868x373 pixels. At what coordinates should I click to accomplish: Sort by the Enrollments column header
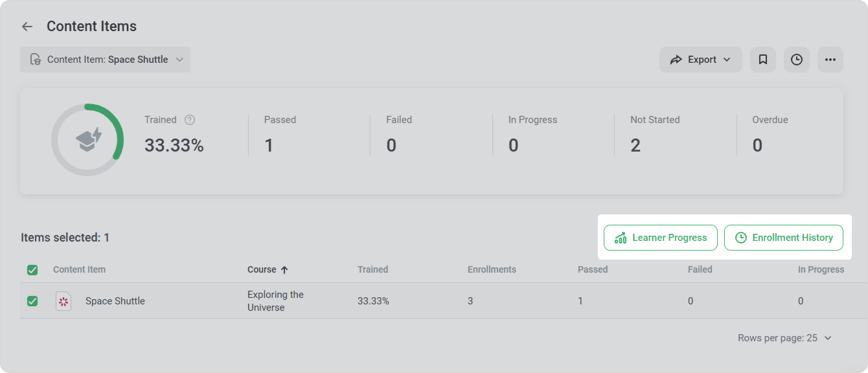click(492, 269)
